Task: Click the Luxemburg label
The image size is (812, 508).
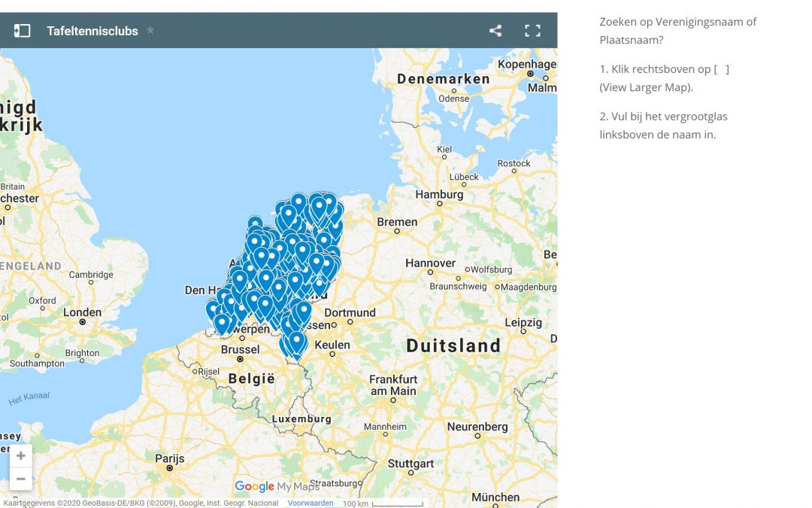Action: coord(301,419)
